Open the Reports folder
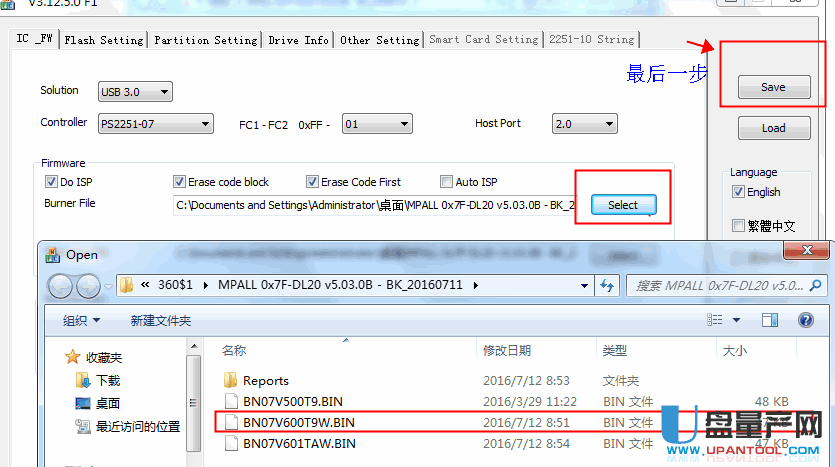Viewport: 835px width, 467px height. click(265, 380)
